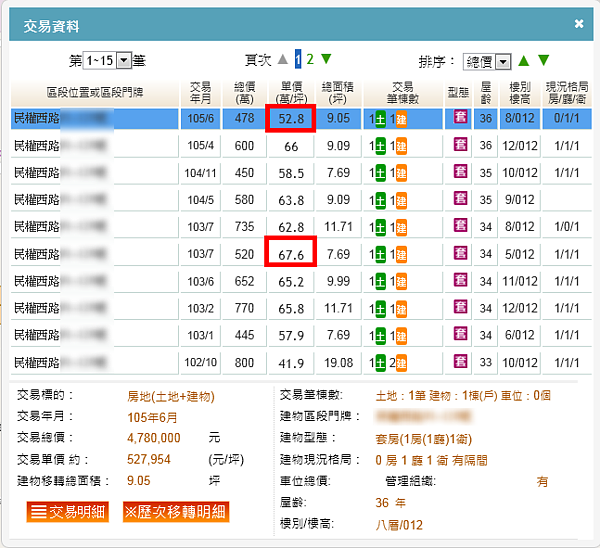Go to previous page with gray up arrow

[x=283, y=59]
